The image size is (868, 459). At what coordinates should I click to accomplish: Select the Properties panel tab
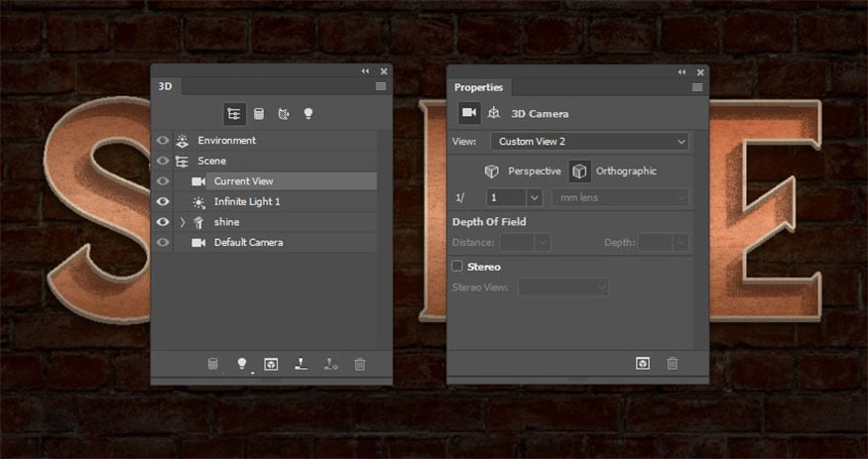478,87
